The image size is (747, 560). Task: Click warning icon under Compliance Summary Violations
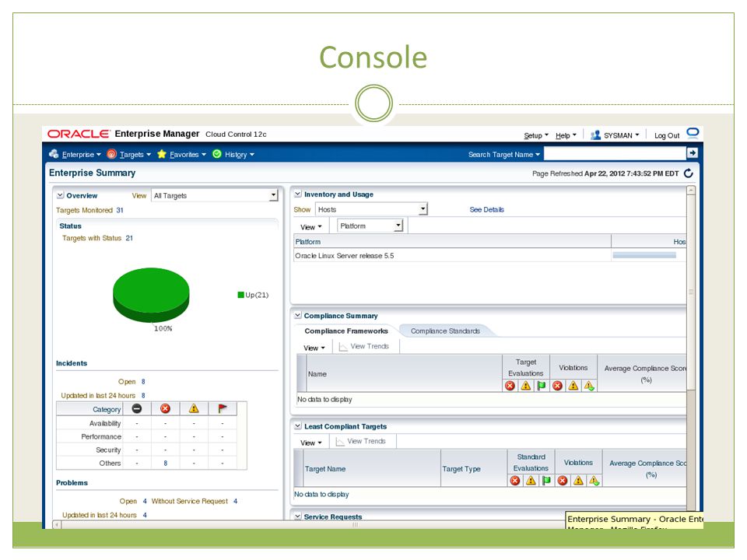click(573, 386)
